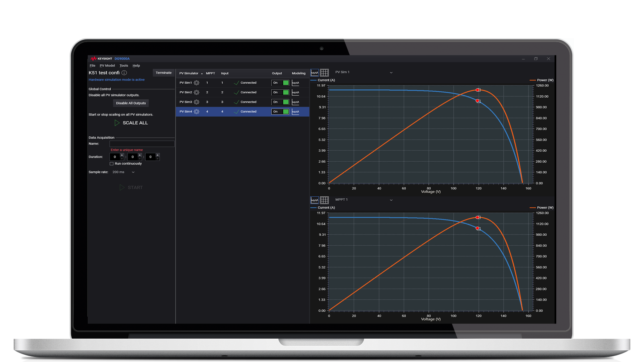The width and height of the screenshot is (644, 362).
Task: Enable the Run continuously checkbox
Action: [x=111, y=163]
